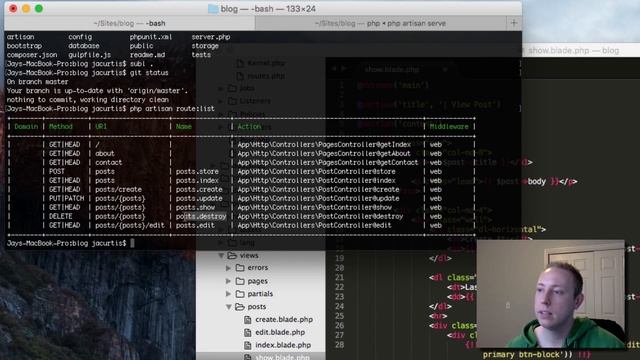Screen dimensions: 640x360
Task: Expand the partials folder arrow
Action: 229,294
